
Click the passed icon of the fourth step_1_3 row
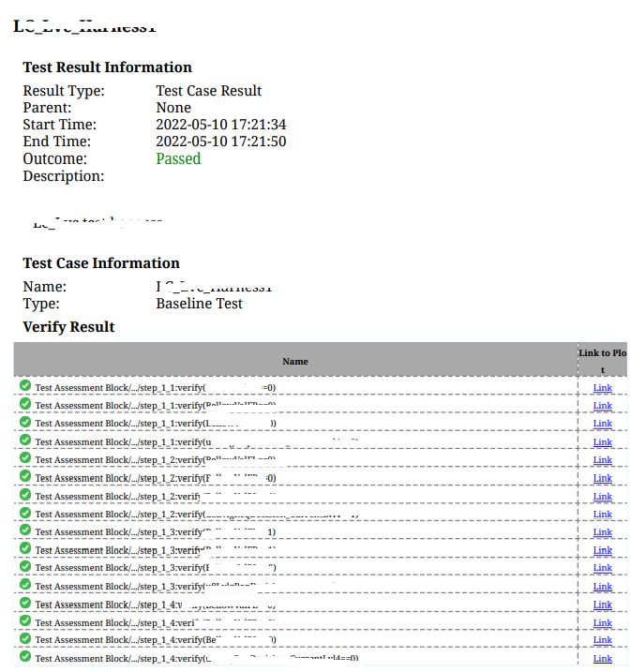[25, 585]
